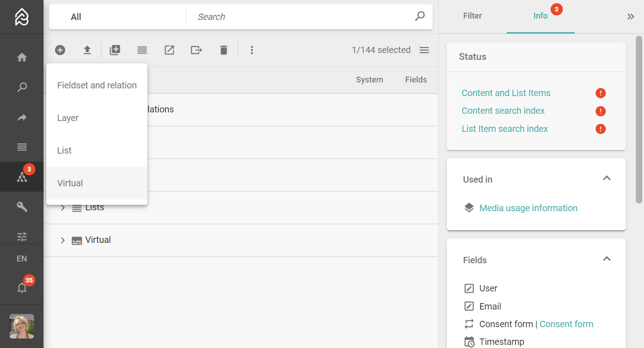Open the All channel dropdown

point(118,17)
